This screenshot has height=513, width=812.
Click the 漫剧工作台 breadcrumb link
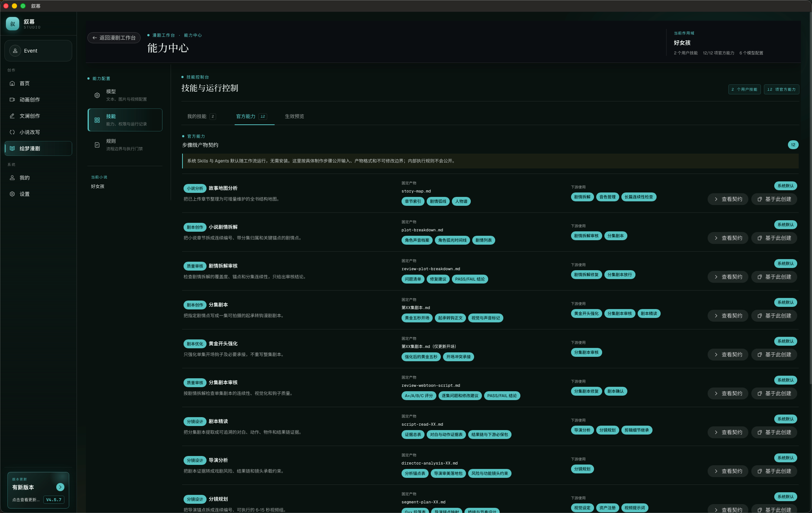pyautogui.click(x=164, y=35)
